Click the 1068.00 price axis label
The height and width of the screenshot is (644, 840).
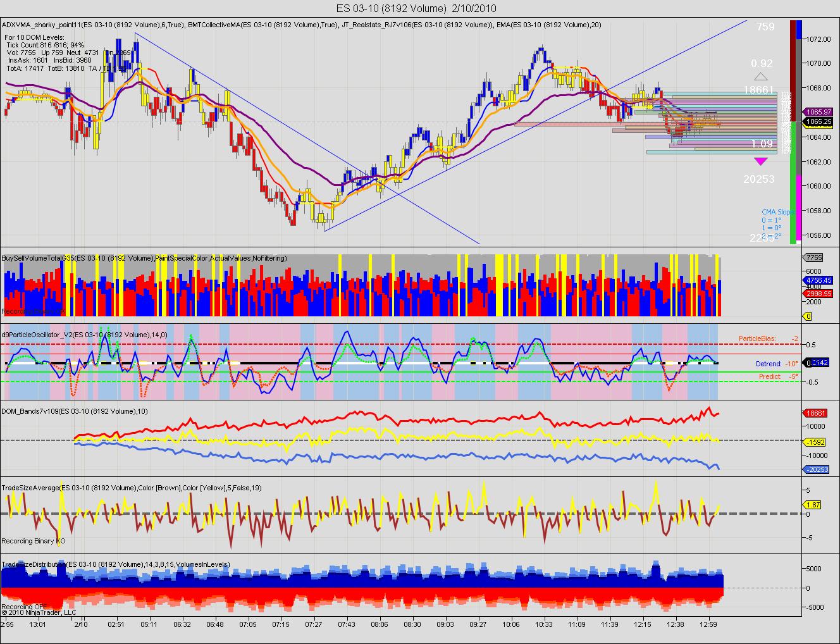pyautogui.click(x=818, y=88)
